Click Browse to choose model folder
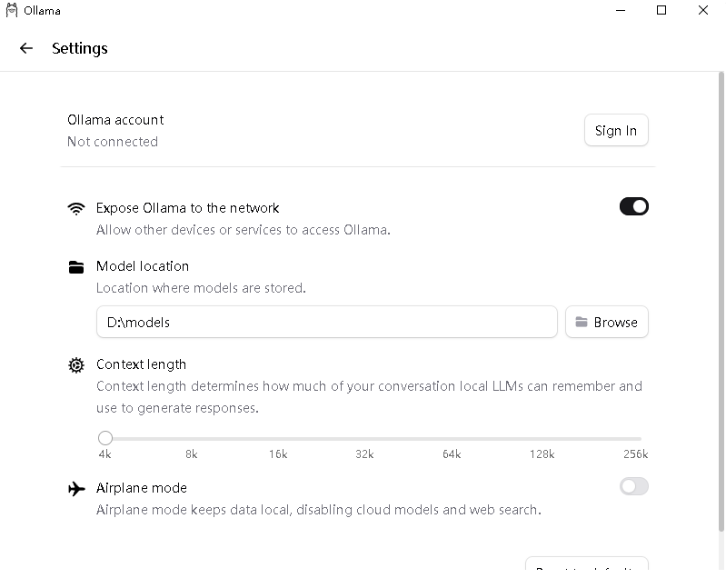The height and width of the screenshot is (588, 726). 607,323
